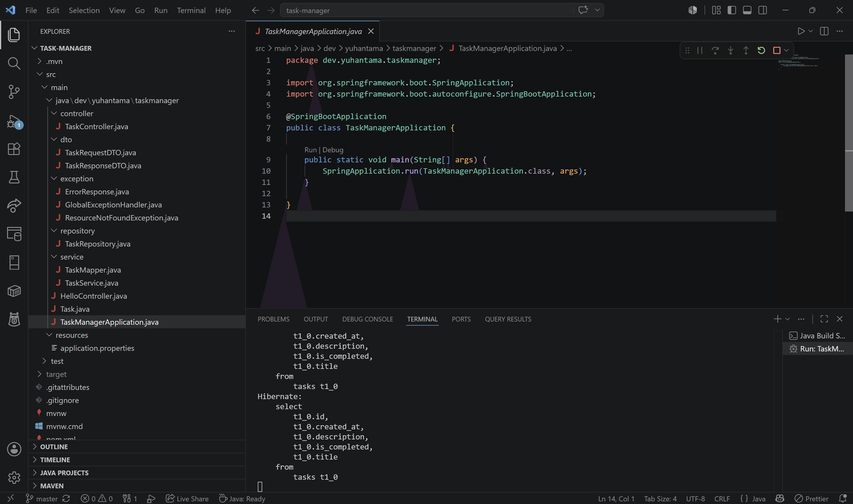Viewport: 853px width, 504px height.
Task: Close the TaskManagerApplication.java tab
Action: pyautogui.click(x=371, y=31)
